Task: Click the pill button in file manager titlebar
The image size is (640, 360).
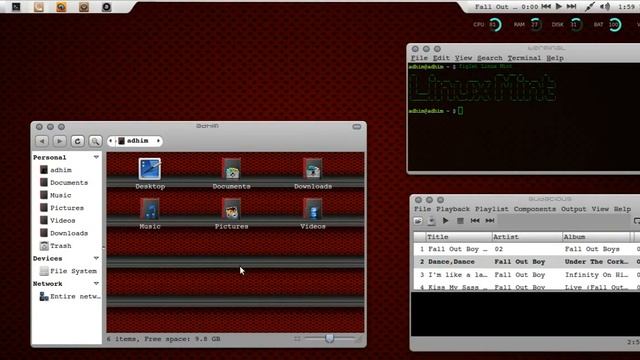Action: click(x=356, y=127)
